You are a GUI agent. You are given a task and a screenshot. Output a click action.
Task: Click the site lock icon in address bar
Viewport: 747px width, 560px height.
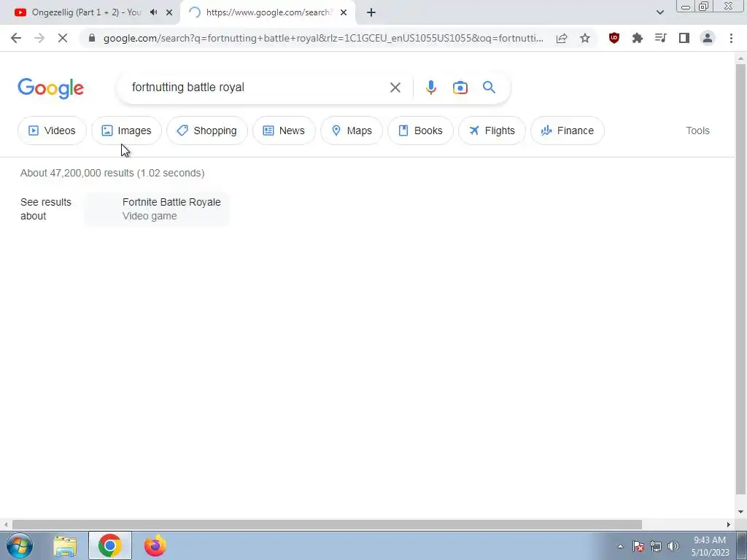tap(92, 38)
